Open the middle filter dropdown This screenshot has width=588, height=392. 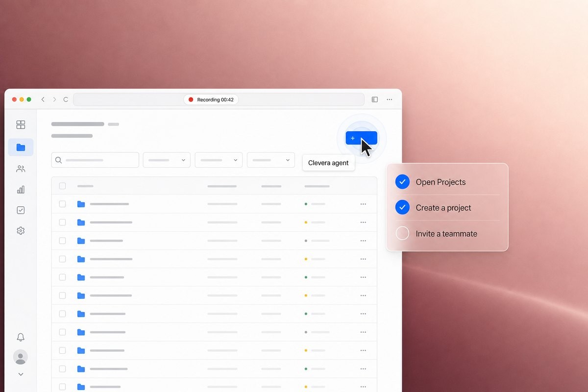219,160
